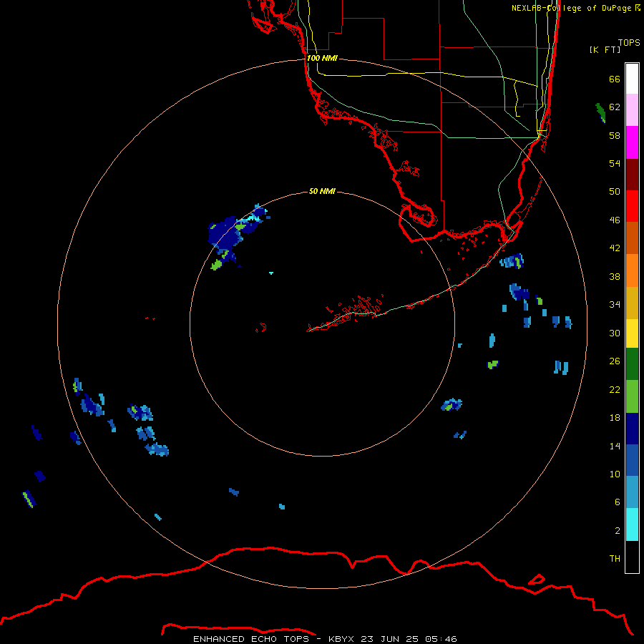Click the medium blue legend swatch
Screen dimensions: 644x644
pos(632,460)
